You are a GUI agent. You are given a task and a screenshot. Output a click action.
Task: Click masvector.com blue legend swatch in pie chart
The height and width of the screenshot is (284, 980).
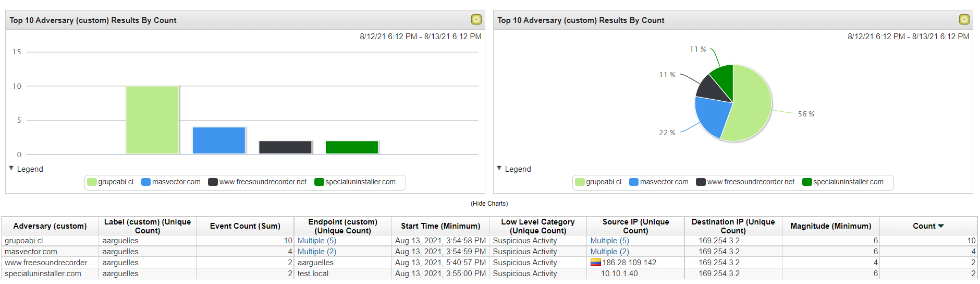pyautogui.click(x=634, y=182)
